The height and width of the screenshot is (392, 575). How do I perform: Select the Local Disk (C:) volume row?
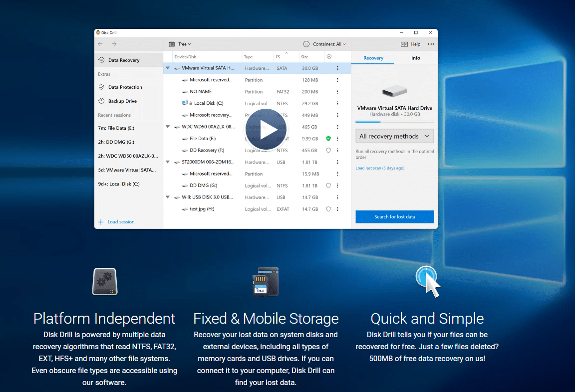(x=257, y=103)
